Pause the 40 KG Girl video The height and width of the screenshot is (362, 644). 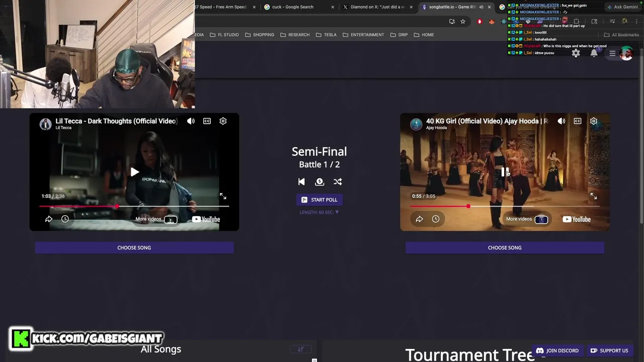[x=505, y=172]
